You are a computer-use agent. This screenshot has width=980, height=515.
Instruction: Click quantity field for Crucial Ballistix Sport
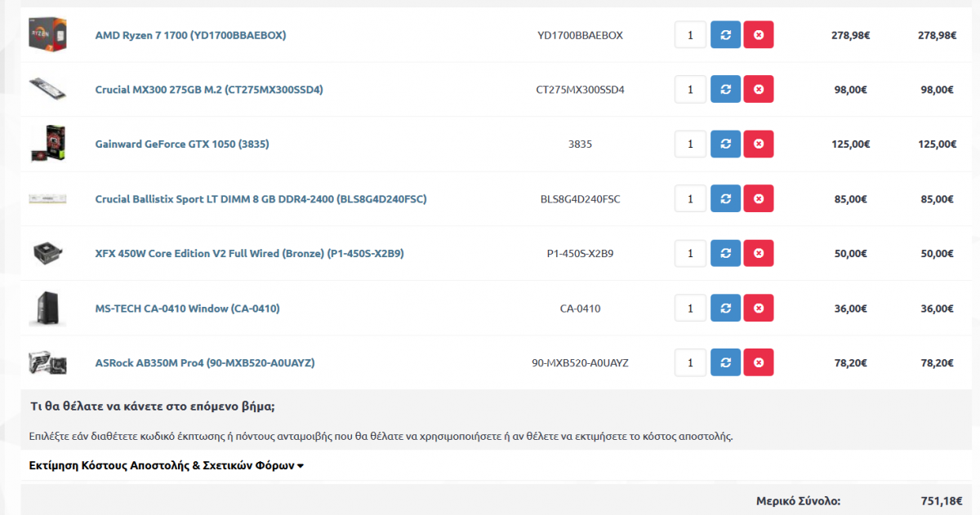coord(691,198)
